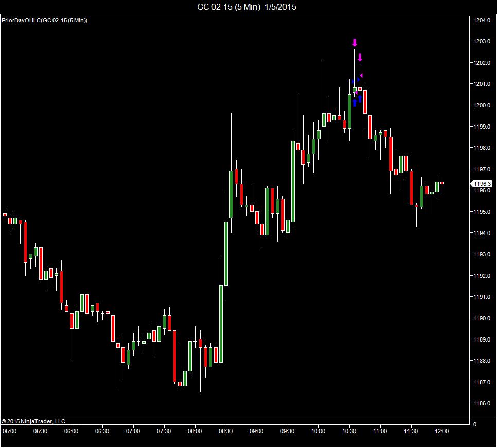497x448 pixels.
Task: Click the 07:30 time axis label
Action: (x=164, y=431)
